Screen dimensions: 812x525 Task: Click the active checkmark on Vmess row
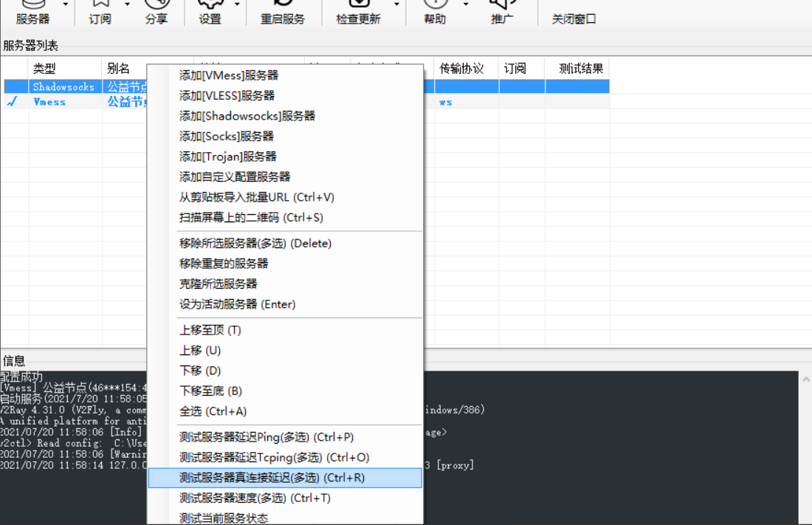click(x=13, y=102)
